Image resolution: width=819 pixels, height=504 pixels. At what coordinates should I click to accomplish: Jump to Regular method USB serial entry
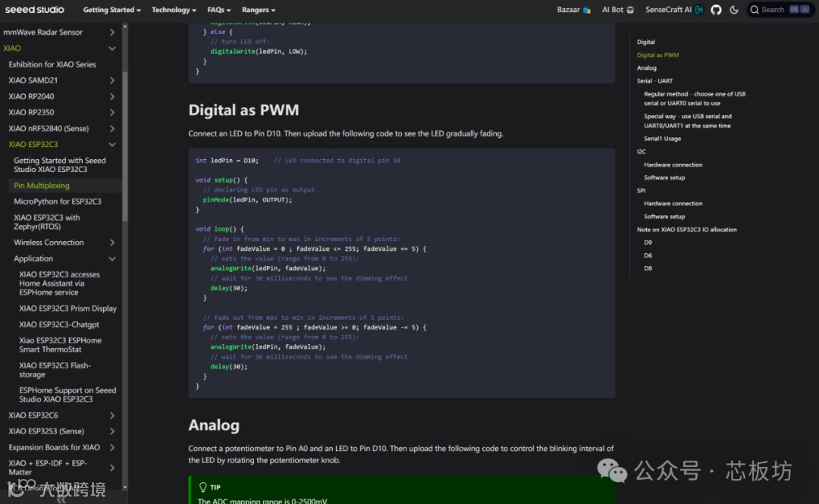pos(695,99)
